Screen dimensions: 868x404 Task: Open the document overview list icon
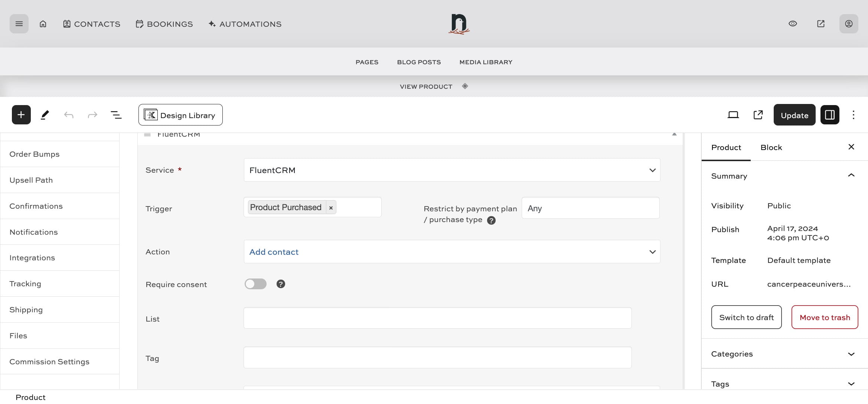(x=116, y=115)
